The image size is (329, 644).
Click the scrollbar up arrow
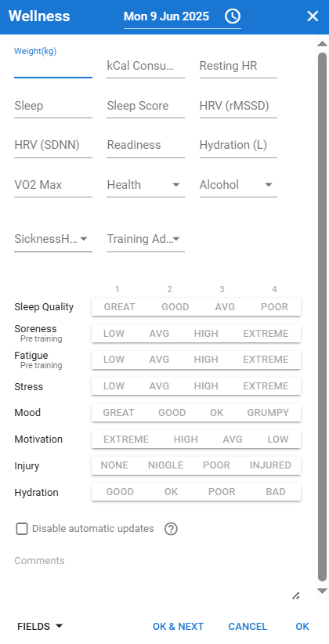323,44
